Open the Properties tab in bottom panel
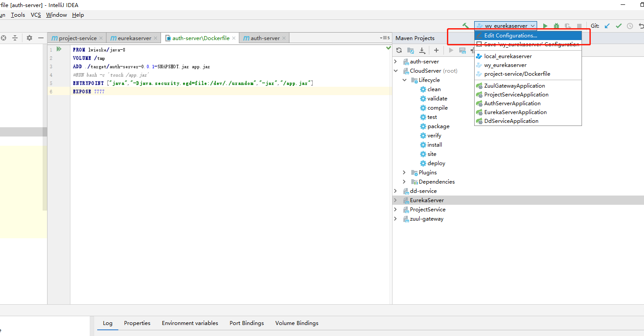The width and height of the screenshot is (644, 336). point(137,323)
